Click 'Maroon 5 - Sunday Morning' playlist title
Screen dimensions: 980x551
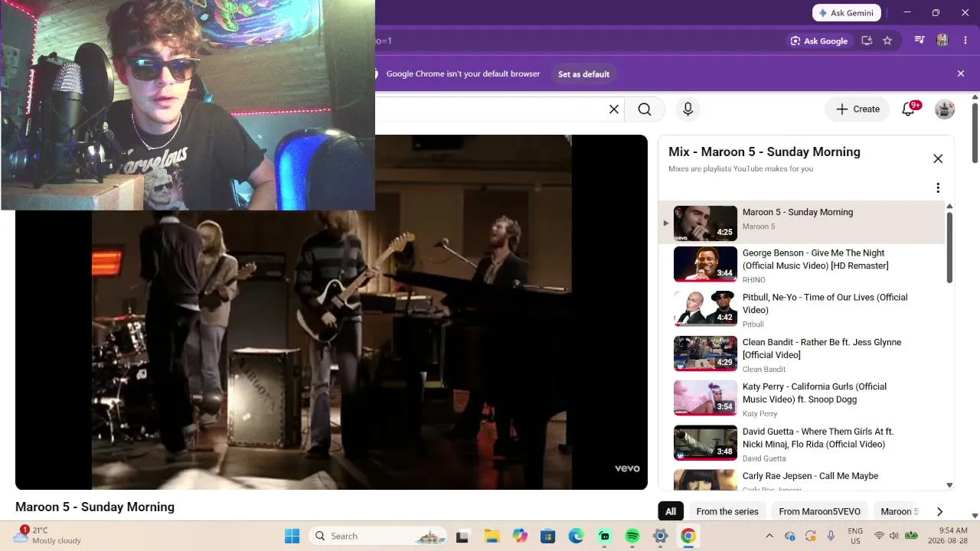[x=798, y=212]
